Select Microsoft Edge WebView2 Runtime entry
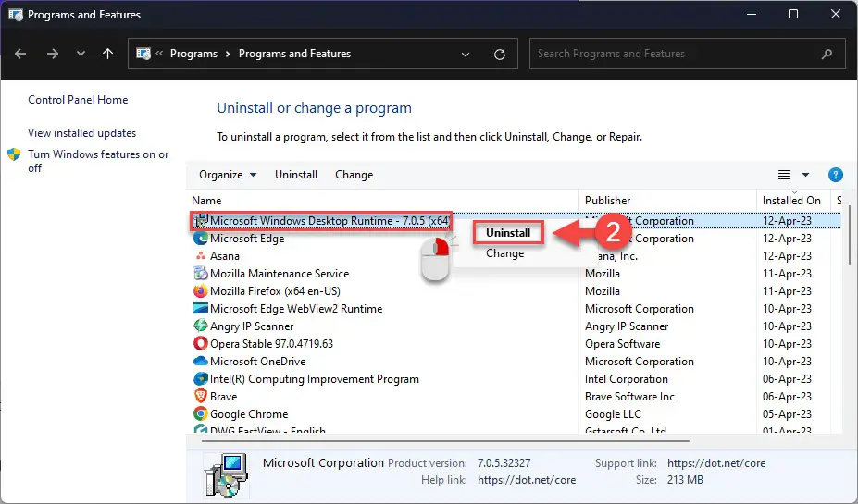Viewport: 858px width, 504px height. point(296,308)
